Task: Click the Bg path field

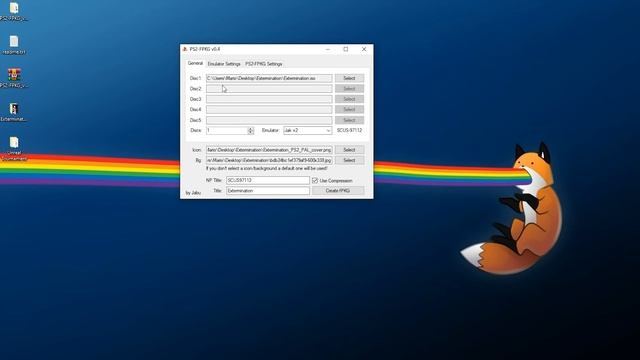Action: coord(269,160)
